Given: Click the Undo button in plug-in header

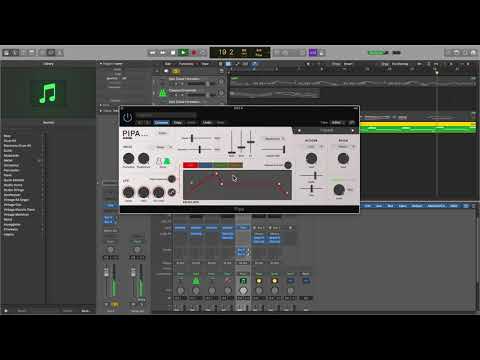Looking at the screenshot, I should tap(207, 122).
